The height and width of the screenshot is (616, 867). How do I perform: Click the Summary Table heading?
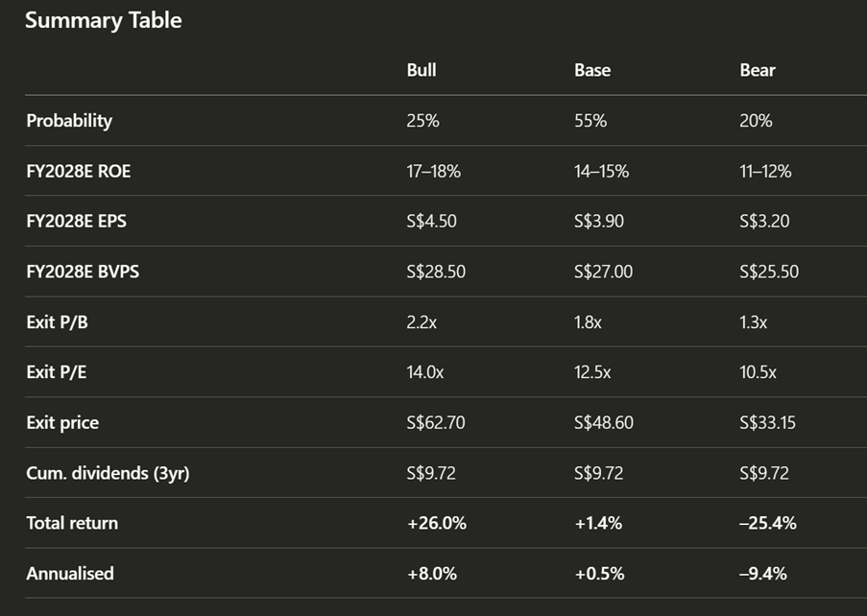point(103,20)
